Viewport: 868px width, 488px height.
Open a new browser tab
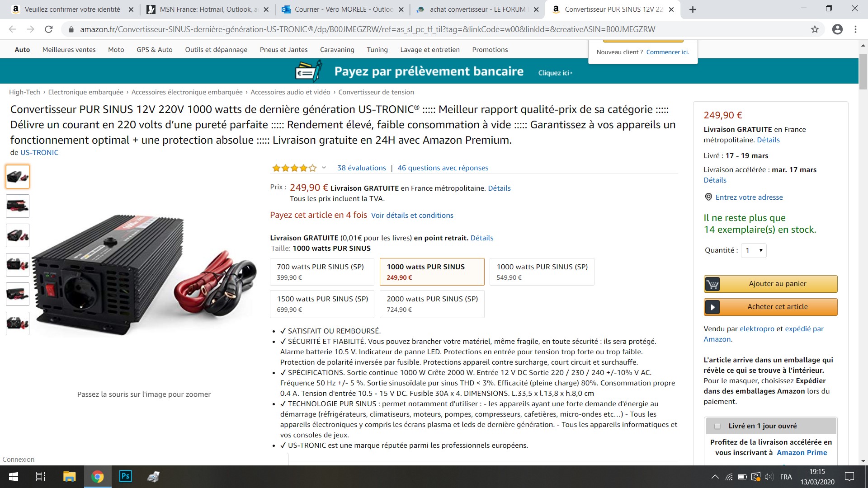pos(693,9)
